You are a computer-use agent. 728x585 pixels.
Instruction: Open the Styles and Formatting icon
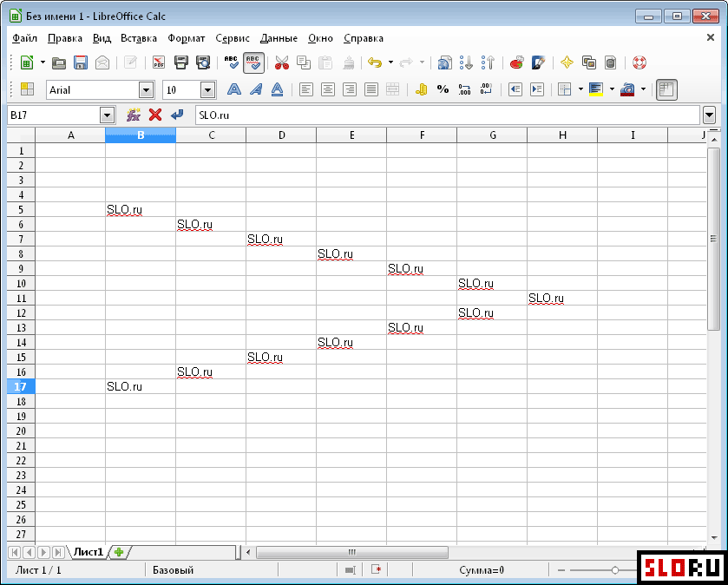tap(28, 89)
